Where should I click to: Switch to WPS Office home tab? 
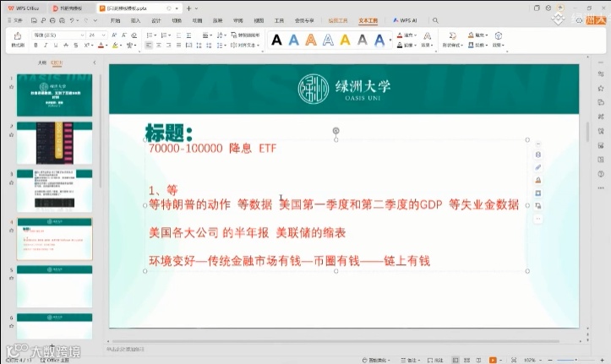[24, 8]
